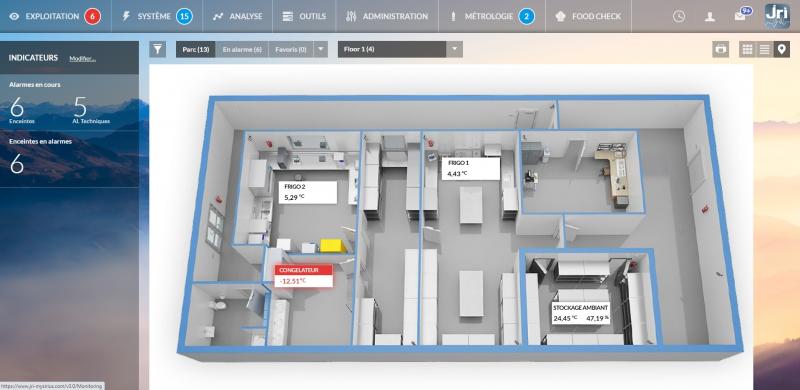Viewport: 800px width, 390px height.
Task: Open the mail messages icon
Action: coord(742,14)
